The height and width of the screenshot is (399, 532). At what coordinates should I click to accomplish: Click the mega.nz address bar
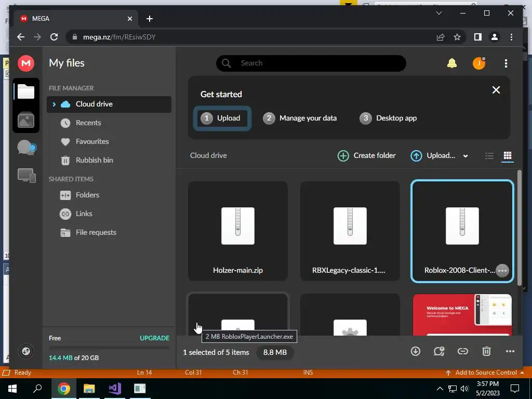pos(250,37)
